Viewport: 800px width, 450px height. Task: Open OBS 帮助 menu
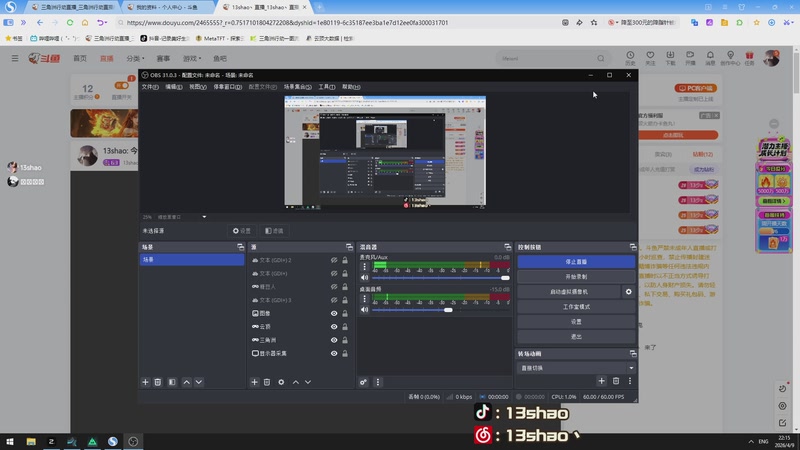(x=351, y=87)
